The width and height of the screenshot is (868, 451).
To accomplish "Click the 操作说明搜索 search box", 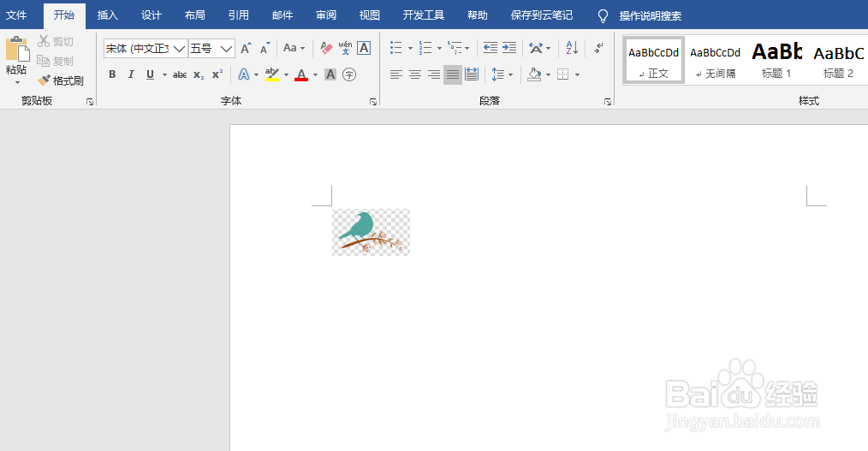I will pyautogui.click(x=650, y=16).
